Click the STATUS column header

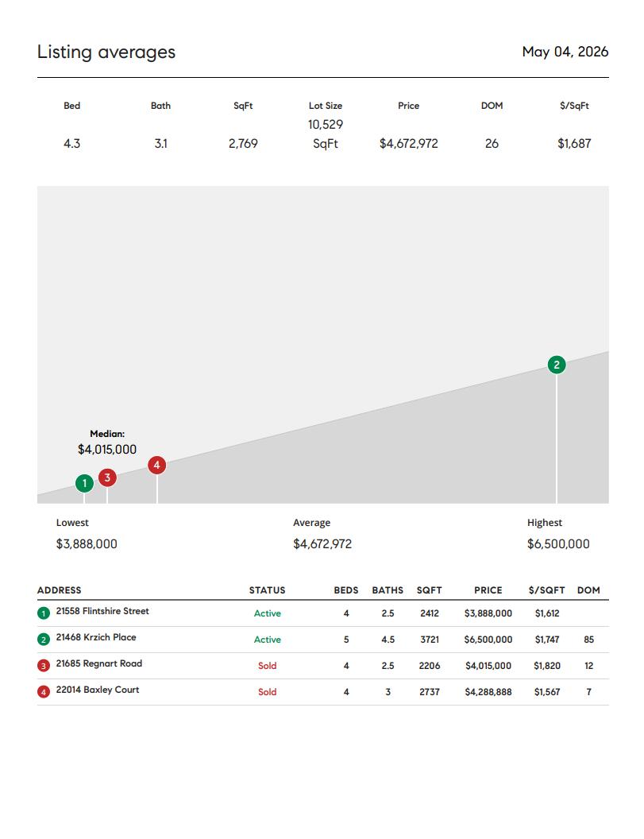(268, 590)
